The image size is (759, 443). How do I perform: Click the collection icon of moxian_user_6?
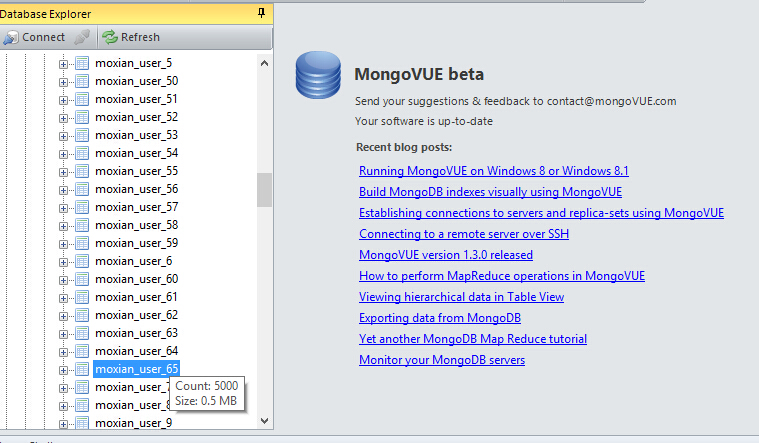(x=82, y=261)
